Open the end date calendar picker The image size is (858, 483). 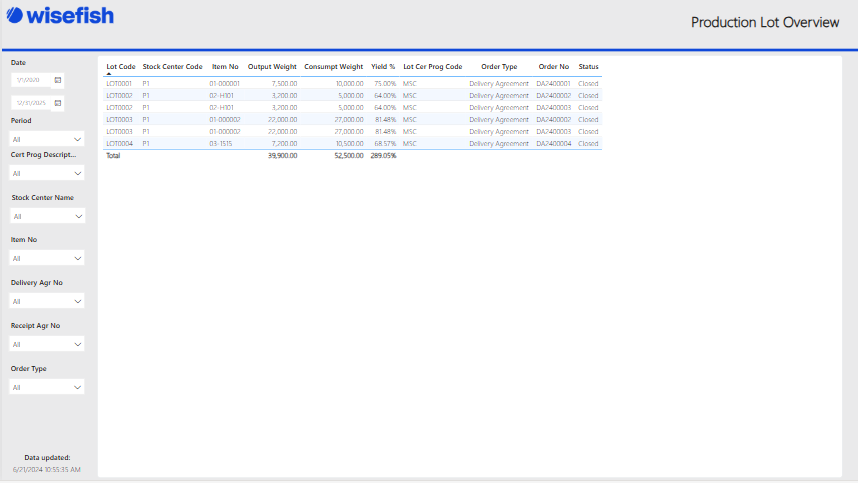58,102
